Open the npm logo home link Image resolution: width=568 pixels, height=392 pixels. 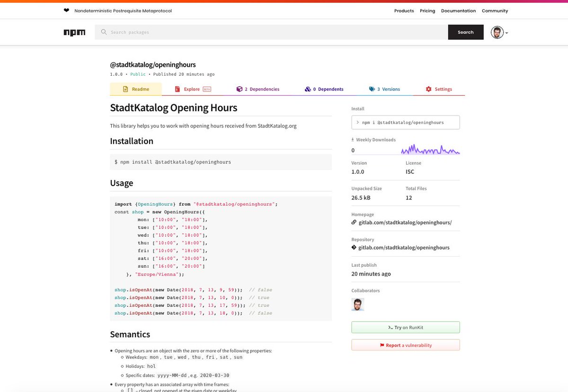[x=74, y=33]
